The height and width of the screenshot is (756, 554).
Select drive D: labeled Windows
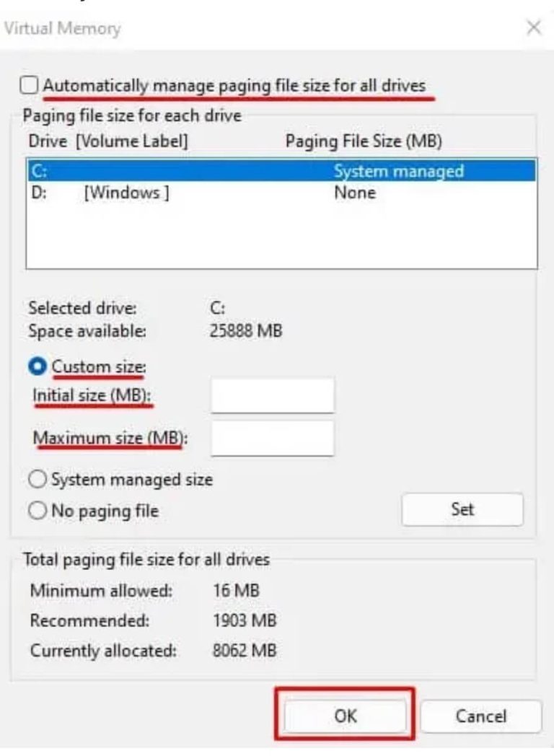pyautogui.click(x=144, y=193)
